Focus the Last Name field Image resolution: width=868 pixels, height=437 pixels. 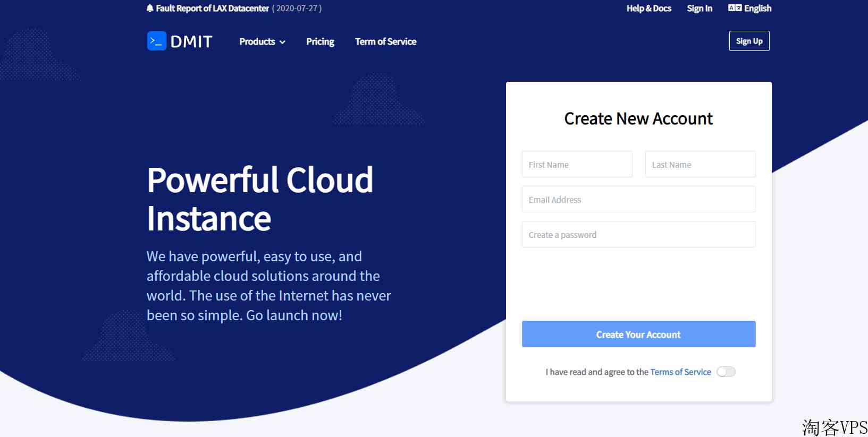click(700, 164)
